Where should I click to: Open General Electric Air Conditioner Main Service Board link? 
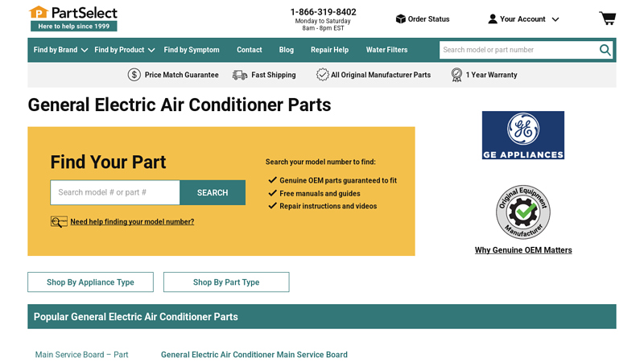254,355
